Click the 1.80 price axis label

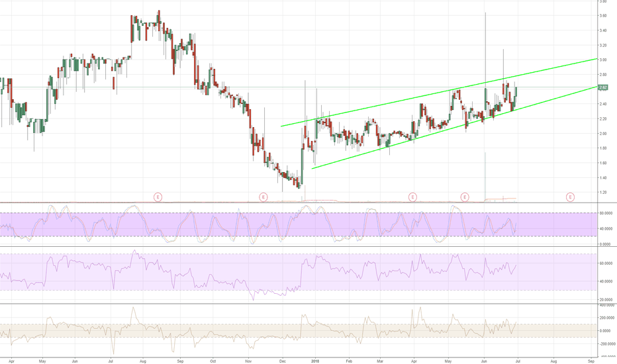pos(603,148)
